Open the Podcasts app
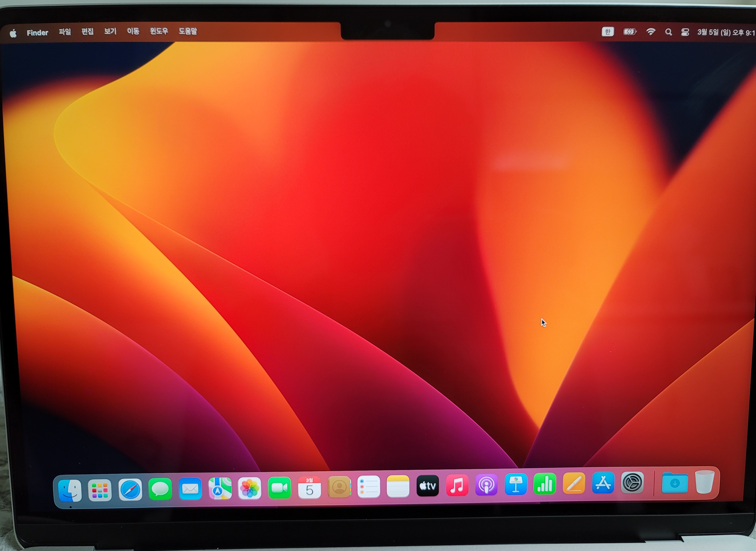756x551 pixels. click(x=487, y=485)
